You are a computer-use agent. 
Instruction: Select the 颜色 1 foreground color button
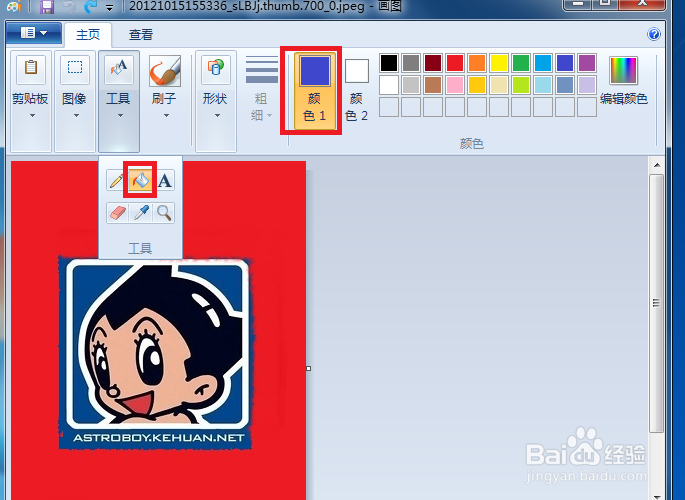[x=315, y=91]
